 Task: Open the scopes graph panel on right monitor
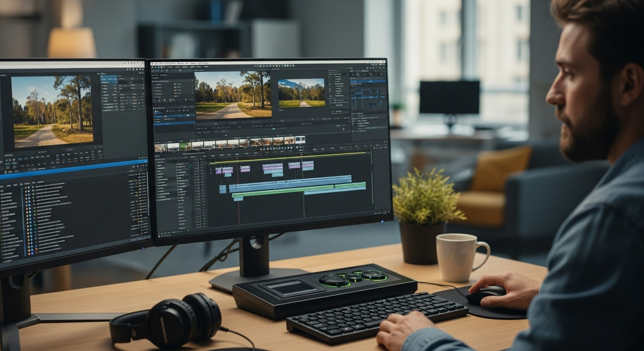click(x=368, y=97)
